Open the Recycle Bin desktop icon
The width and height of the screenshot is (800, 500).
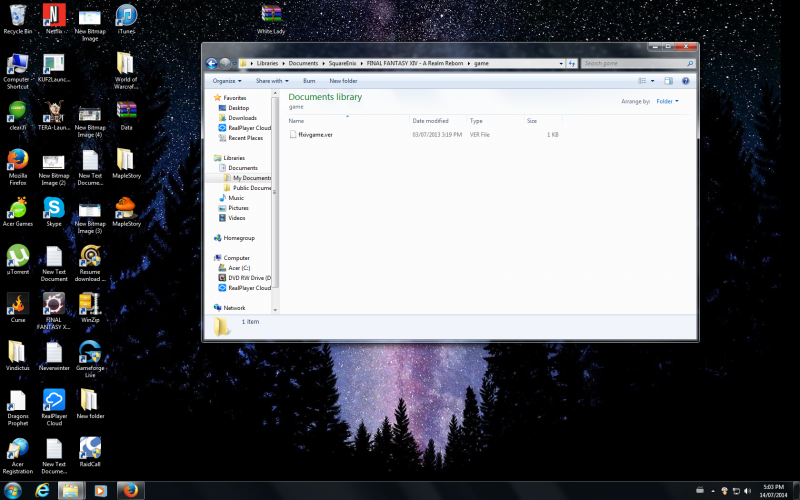tap(17, 19)
